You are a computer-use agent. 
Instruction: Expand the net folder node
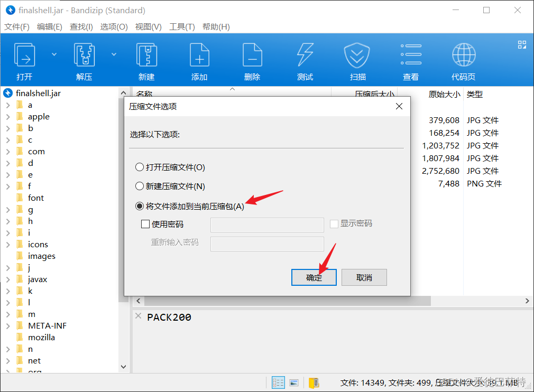pos(8,361)
